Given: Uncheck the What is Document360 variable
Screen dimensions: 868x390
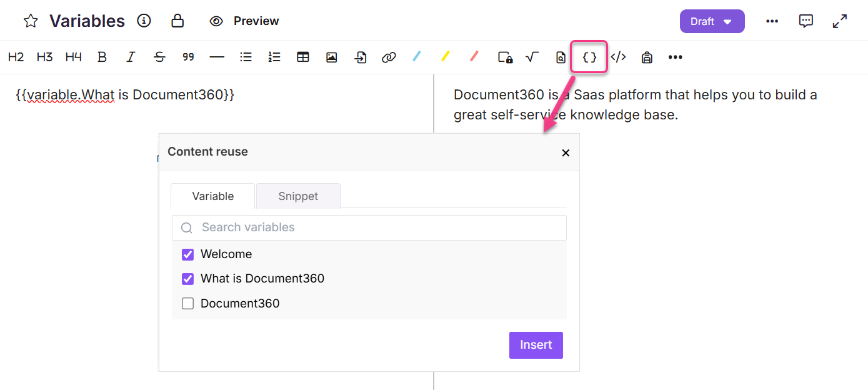Looking at the screenshot, I should pyautogui.click(x=187, y=279).
